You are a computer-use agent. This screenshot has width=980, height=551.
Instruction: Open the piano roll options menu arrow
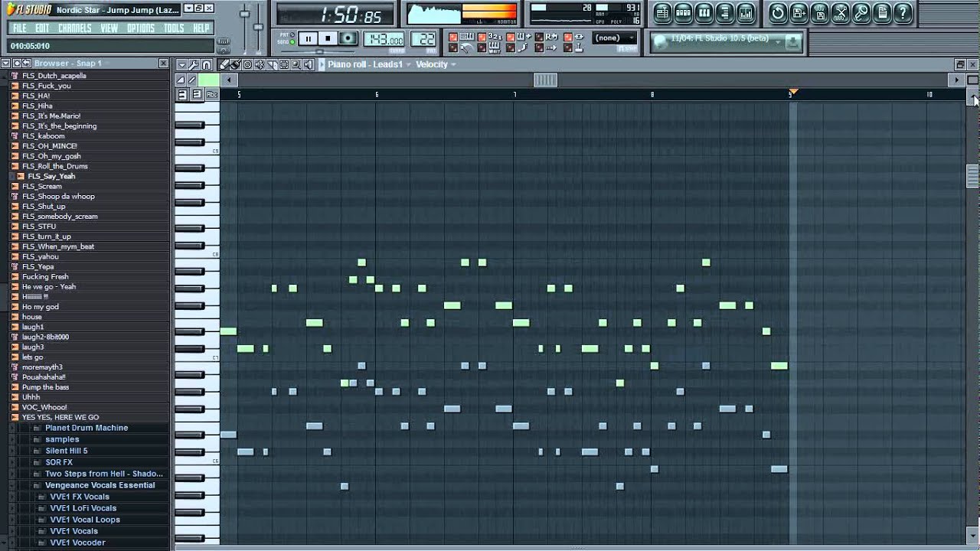[181, 65]
